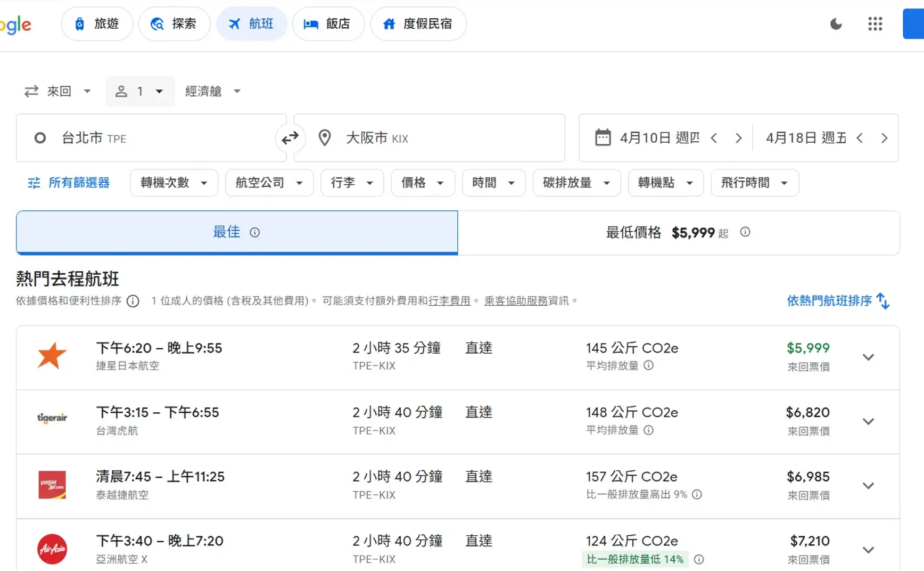The height and width of the screenshot is (571, 924).
Task: Show info about 依據價格和便利性排序
Action: tap(133, 301)
